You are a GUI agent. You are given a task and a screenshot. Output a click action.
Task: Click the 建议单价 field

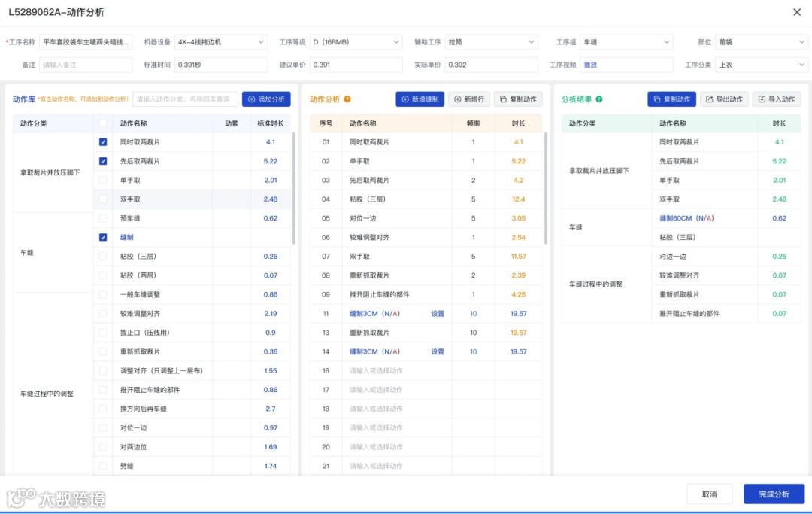pos(356,65)
